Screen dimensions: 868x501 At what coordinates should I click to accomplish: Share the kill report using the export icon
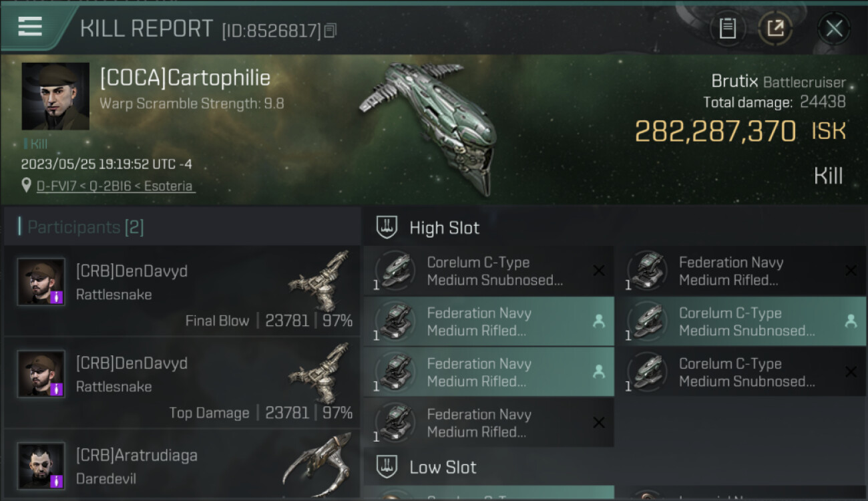coord(775,29)
